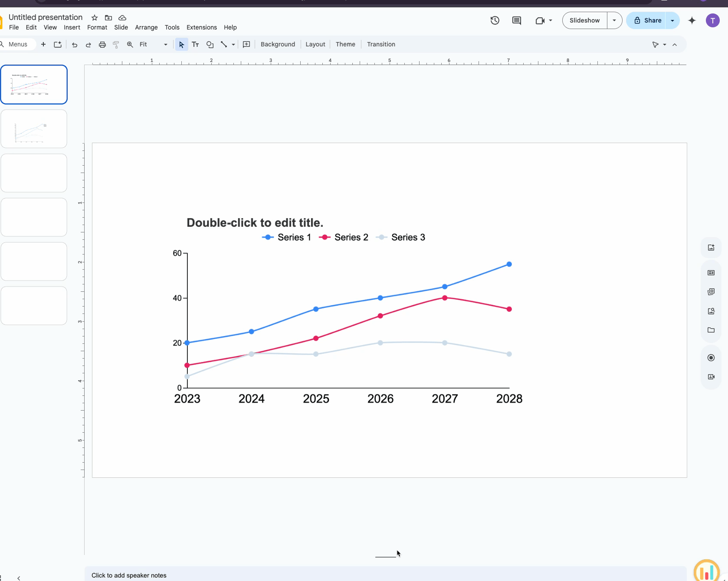The image size is (728, 581).
Task: Open the comments panel icon
Action: [x=517, y=20]
